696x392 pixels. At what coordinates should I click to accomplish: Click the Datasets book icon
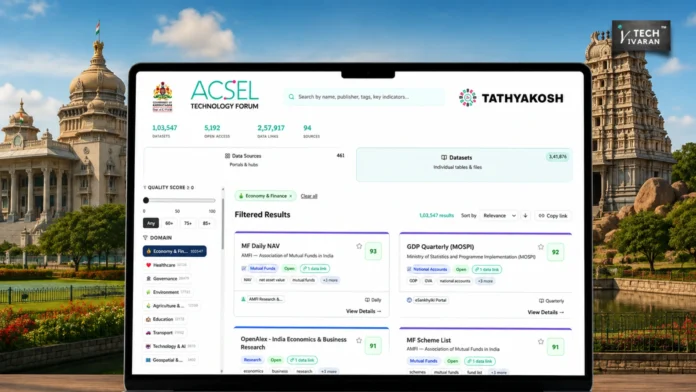444,158
